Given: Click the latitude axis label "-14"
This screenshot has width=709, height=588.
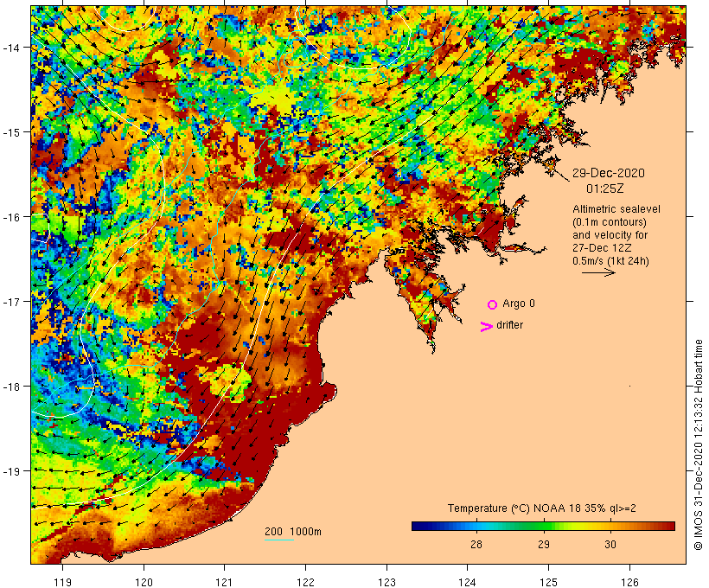Looking at the screenshot, I should point(11,47).
